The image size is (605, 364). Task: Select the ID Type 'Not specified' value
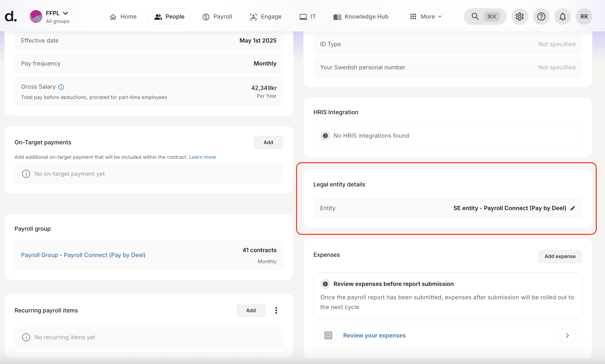pyautogui.click(x=557, y=44)
